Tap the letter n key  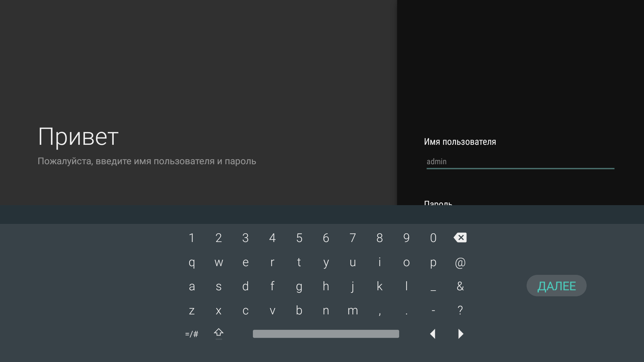(326, 311)
